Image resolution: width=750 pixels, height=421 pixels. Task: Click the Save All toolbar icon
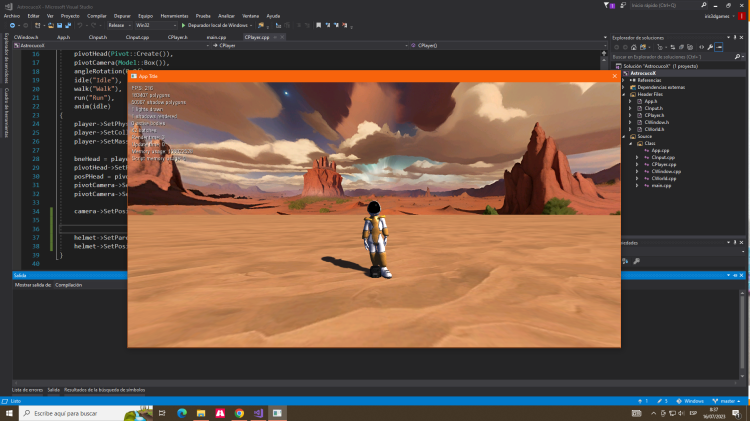(68, 25)
